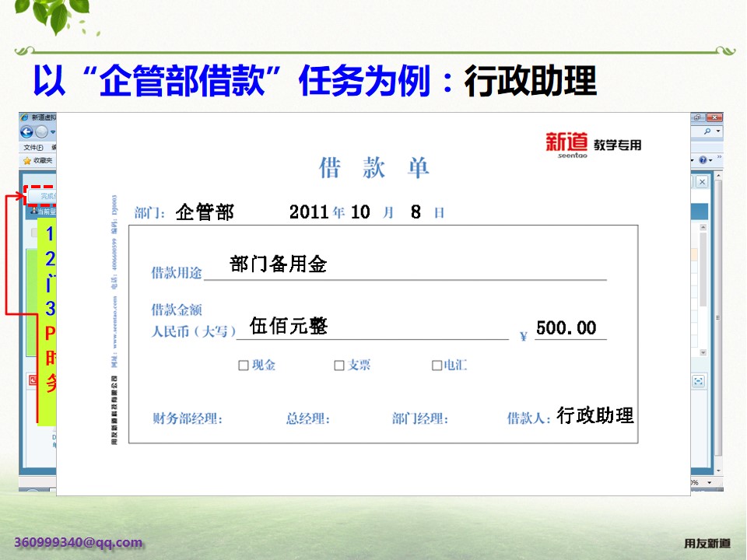Click the browser window restore button
This screenshot has width=747, height=560.
point(697,117)
